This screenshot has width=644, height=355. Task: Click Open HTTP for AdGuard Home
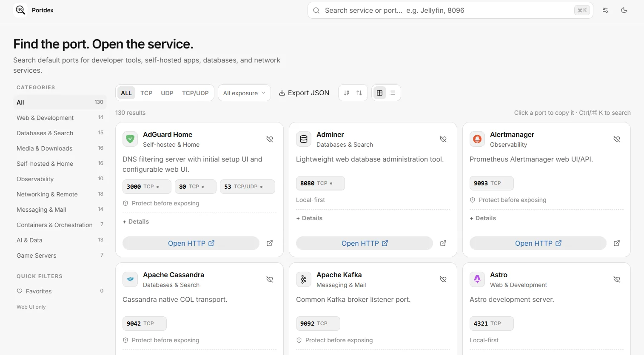(x=191, y=243)
